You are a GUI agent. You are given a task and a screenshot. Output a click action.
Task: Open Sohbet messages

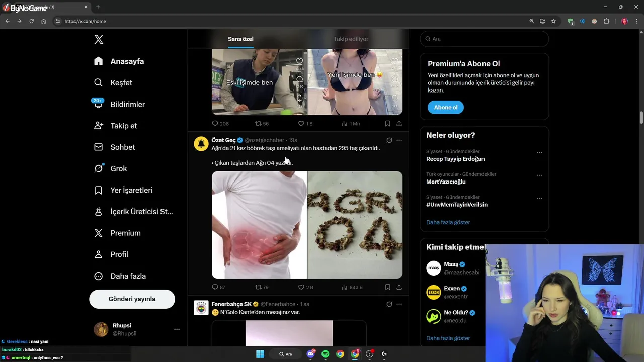[115, 147]
